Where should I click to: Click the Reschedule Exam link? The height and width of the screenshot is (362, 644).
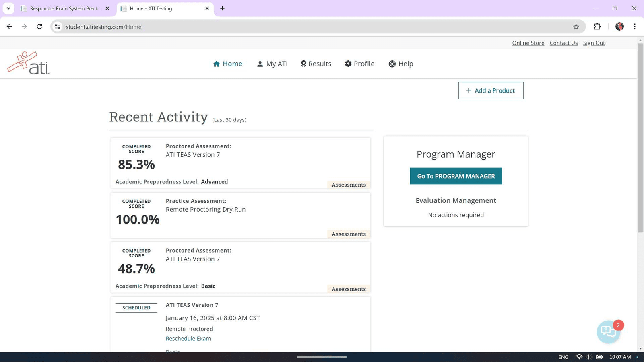(188, 339)
